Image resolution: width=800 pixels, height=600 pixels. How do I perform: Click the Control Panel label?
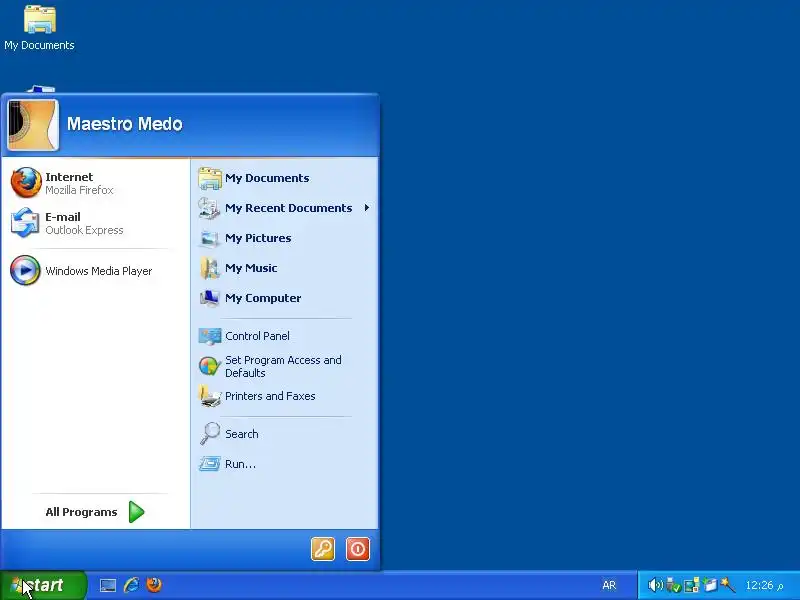coord(257,336)
